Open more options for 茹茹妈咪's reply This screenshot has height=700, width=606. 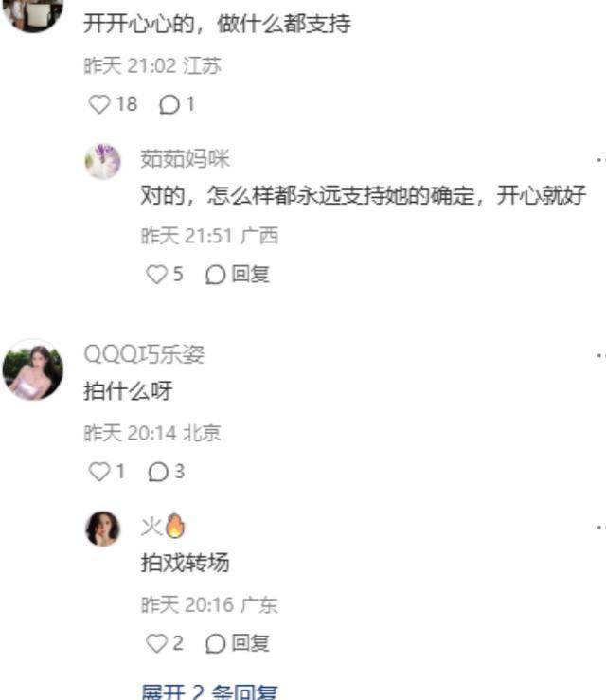(600, 159)
